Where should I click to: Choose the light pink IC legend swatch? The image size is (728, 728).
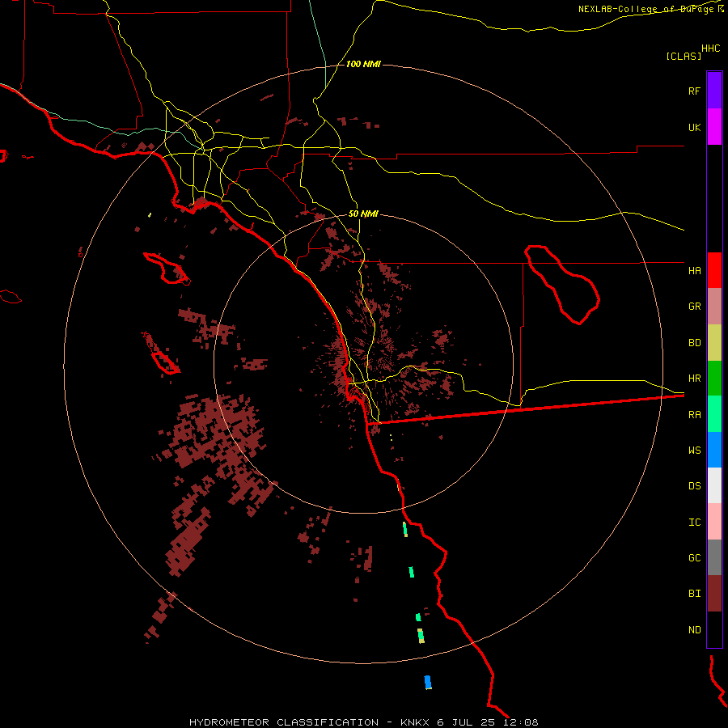(x=714, y=522)
